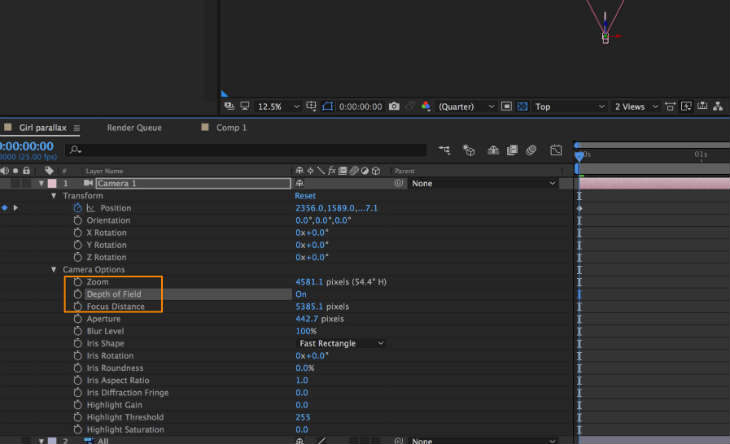Viewport: 730px width, 444px height.
Task: Switch to the Render Queue tab
Action: click(134, 128)
